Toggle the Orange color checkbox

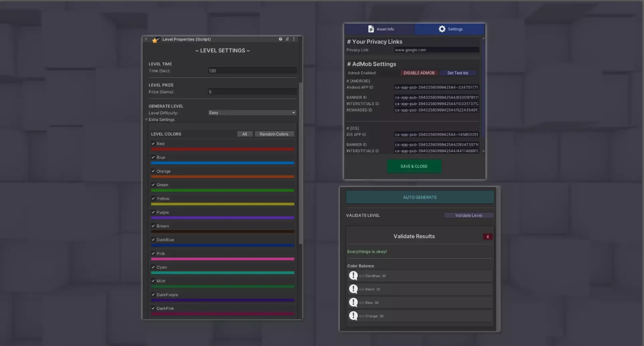[153, 171]
